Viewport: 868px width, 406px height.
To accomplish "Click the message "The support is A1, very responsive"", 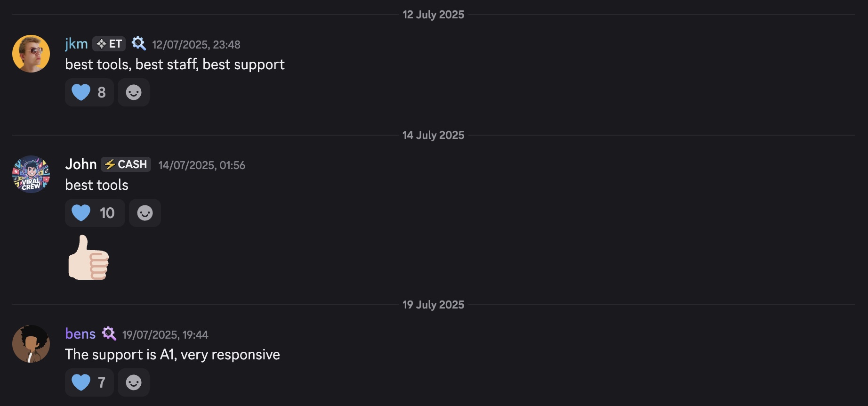I will click(172, 355).
